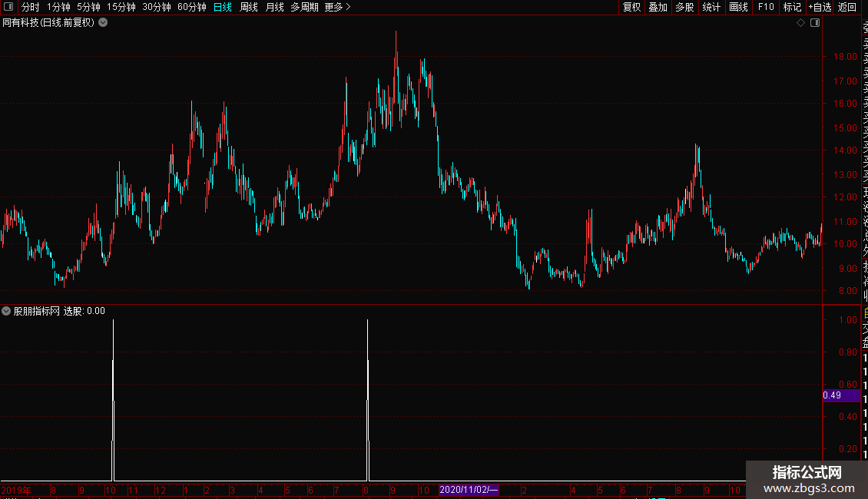Click the diamond marker icon above chart
This screenshot has height=499, width=868.
pyautogui.click(x=800, y=23)
